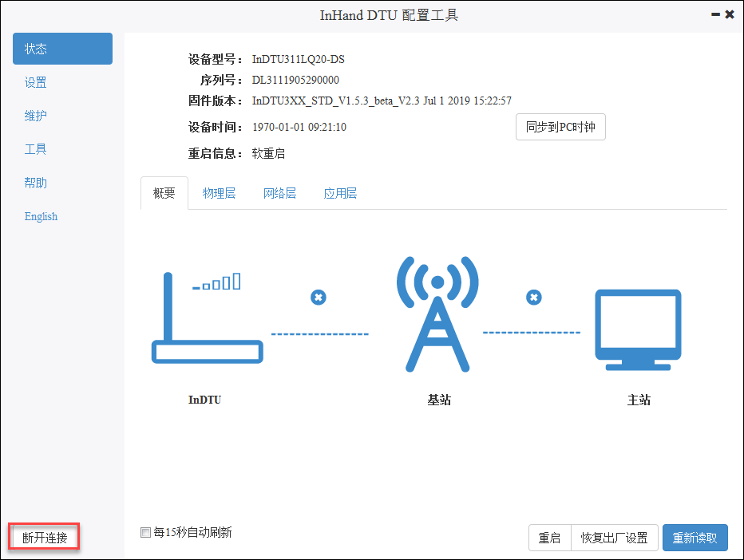
Task: Select the 概要 tab
Action: (164, 193)
